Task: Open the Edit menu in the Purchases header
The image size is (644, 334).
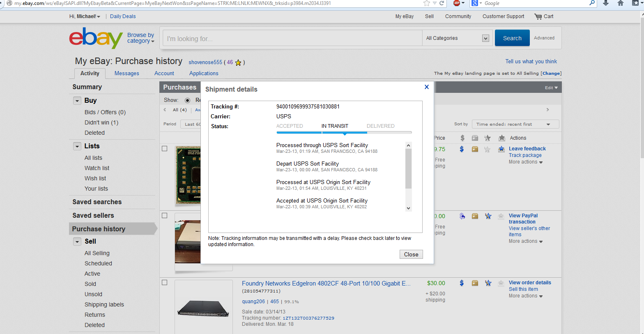Action: coord(551,88)
